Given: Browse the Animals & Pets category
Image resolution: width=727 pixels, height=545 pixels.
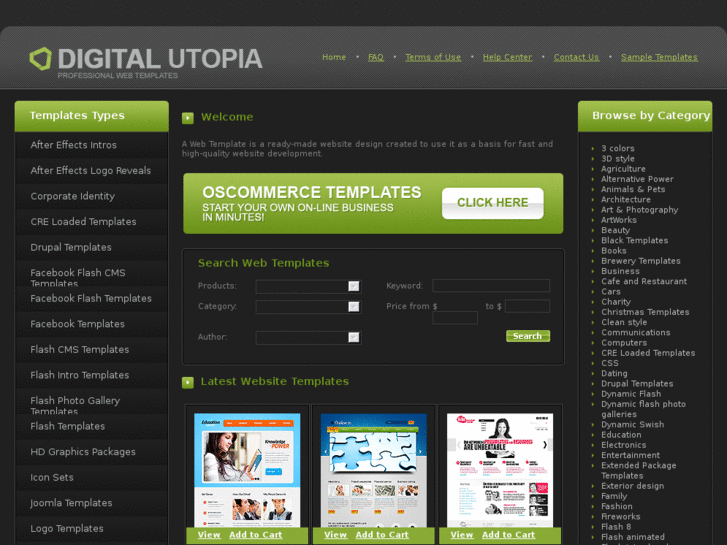Looking at the screenshot, I should pos(633,189).
